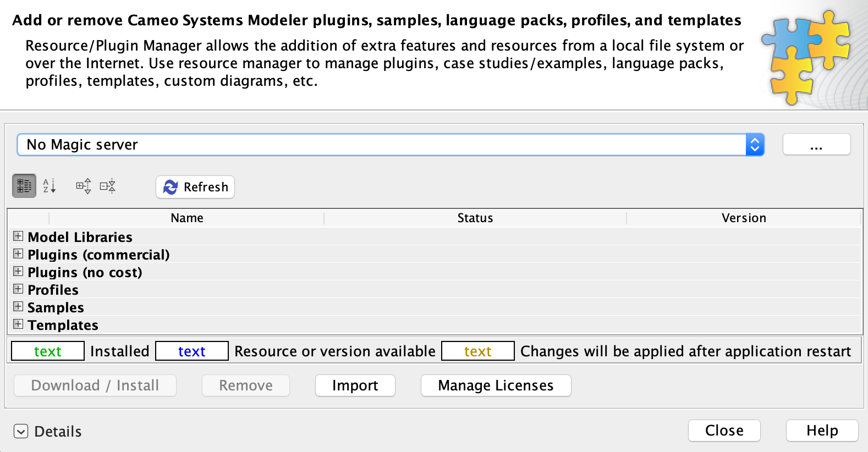Click the puzzle pieces plugin icon
Viewport: 868px width, 452px height.
(806, 57)
